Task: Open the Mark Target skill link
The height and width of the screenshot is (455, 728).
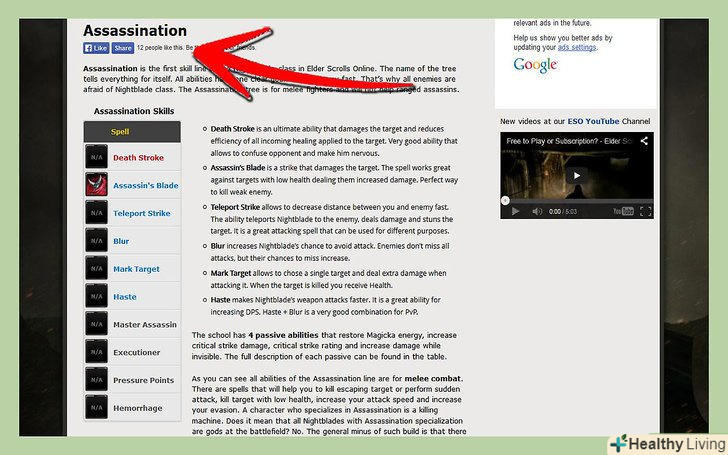Action: tap(136, 269)
